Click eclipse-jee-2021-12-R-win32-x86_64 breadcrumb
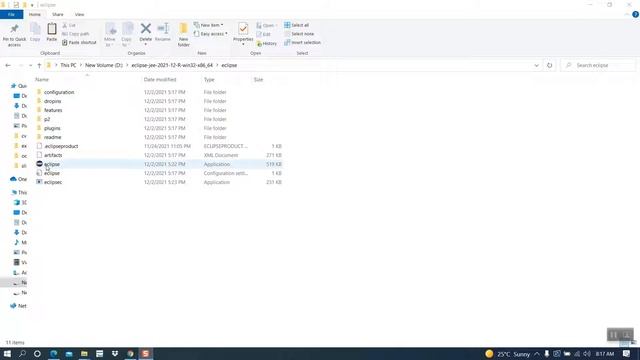The height and width of the screenshot is (360, 640). click(x=172, y=65)
